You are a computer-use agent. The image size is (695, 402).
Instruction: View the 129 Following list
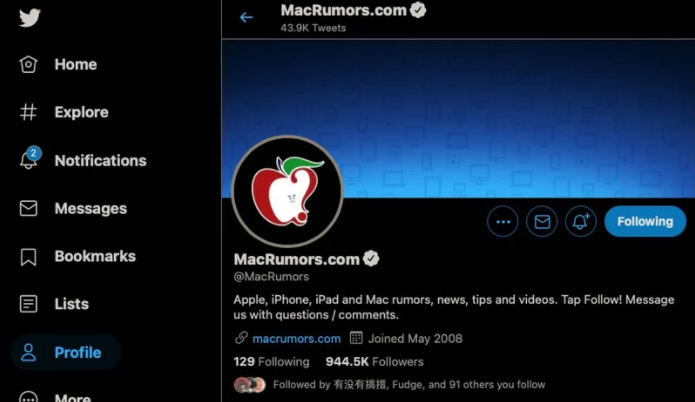271,362
